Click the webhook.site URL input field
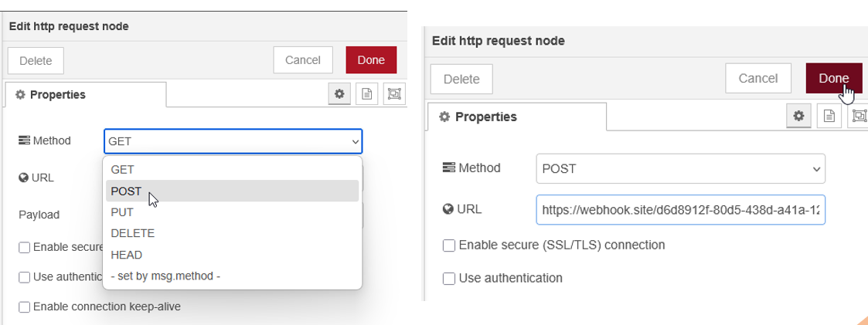868x325 pixels. tap(680, 209)
